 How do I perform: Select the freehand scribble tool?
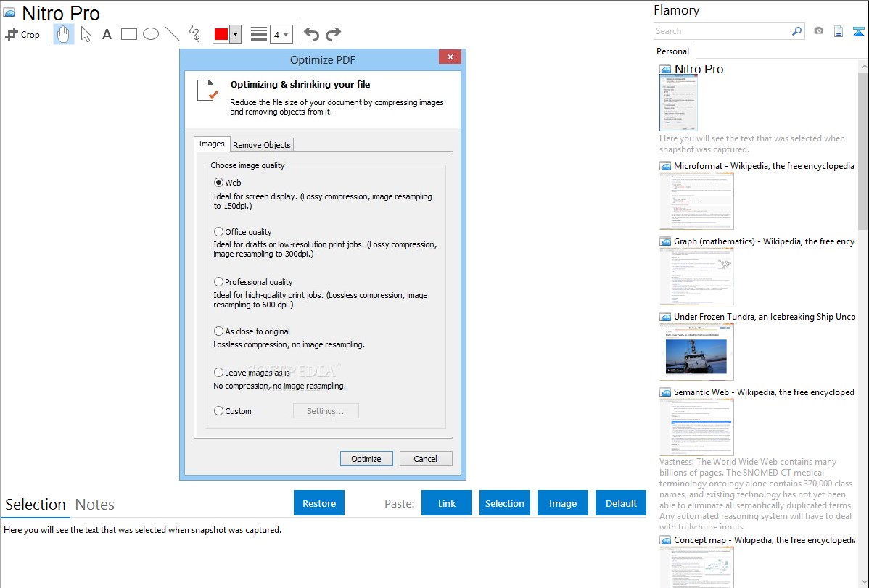194,34
